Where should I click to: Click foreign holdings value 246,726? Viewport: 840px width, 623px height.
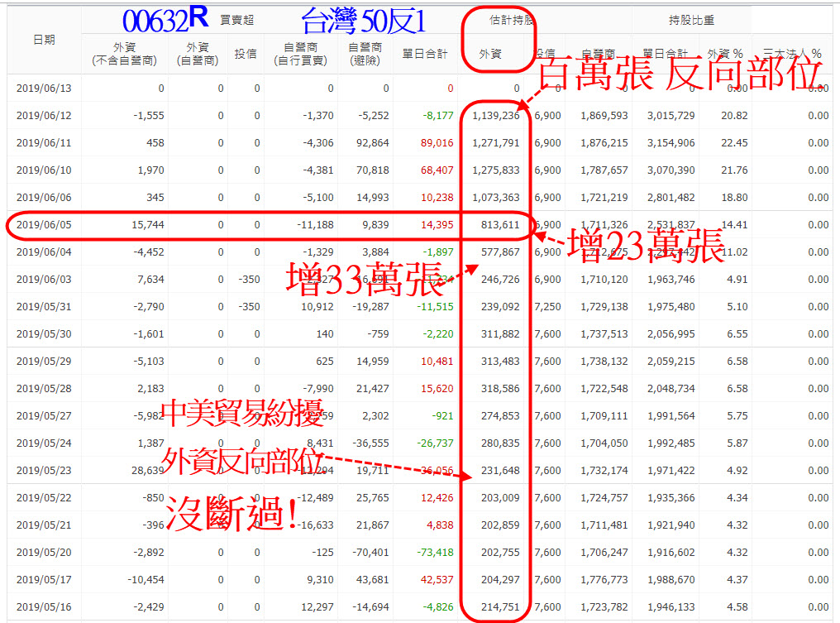click(500, 280)
